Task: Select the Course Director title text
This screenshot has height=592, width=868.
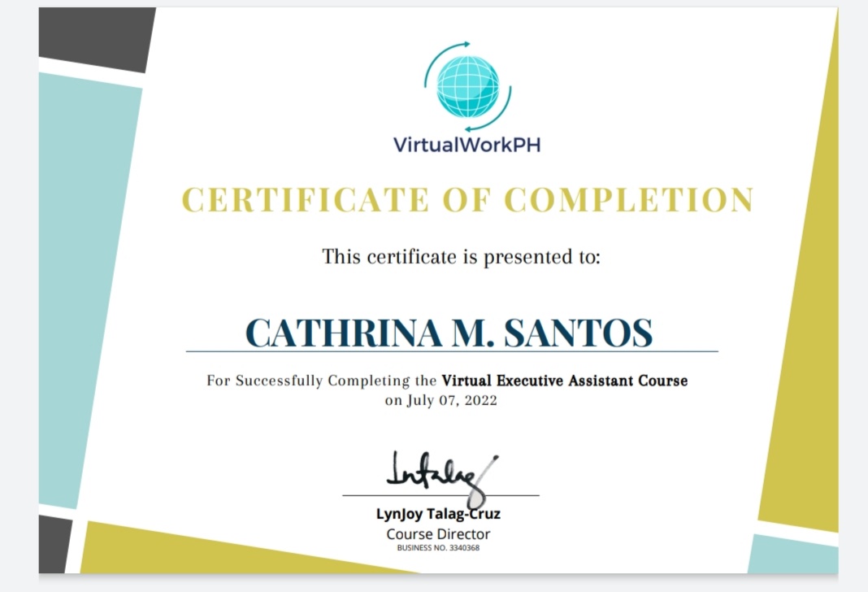Action: coord(436,533)
